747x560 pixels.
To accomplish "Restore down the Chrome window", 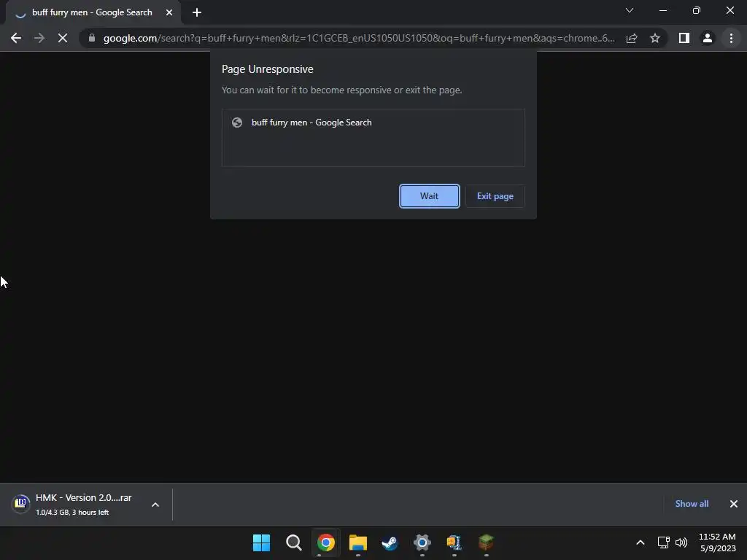I will click(697, 10).
